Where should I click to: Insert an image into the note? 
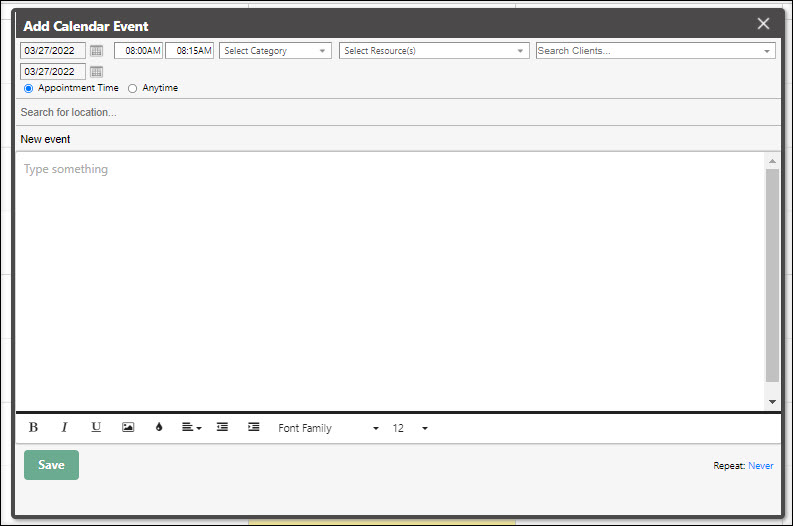[x=128, y=427]
